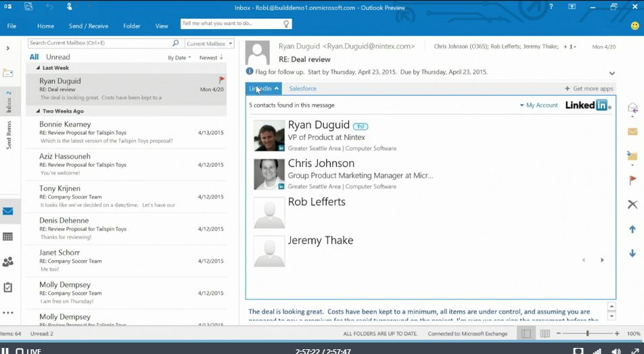644x354 pixels.
Task: Click the vertical Sent Items folder label
Action: click(9, 135)
